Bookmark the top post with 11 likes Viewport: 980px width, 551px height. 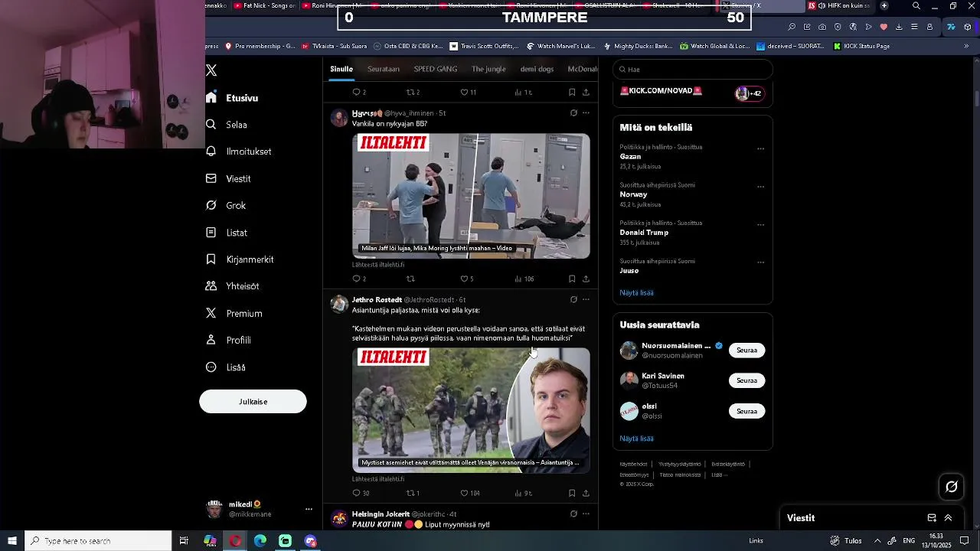[572, 92]
